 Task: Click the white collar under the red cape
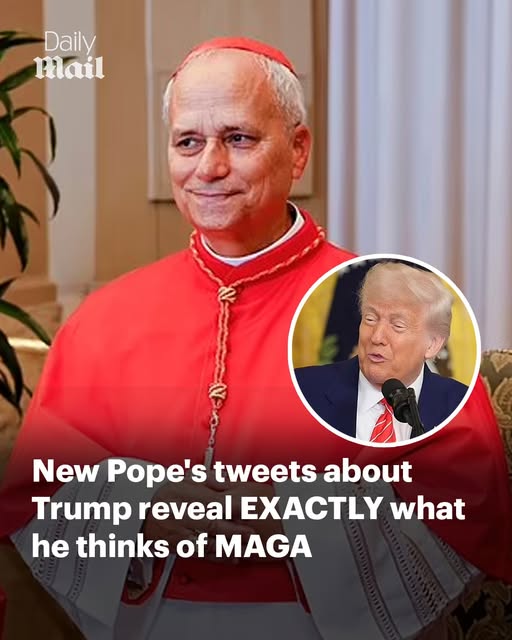pyautogui.click(x=253, y=245)
